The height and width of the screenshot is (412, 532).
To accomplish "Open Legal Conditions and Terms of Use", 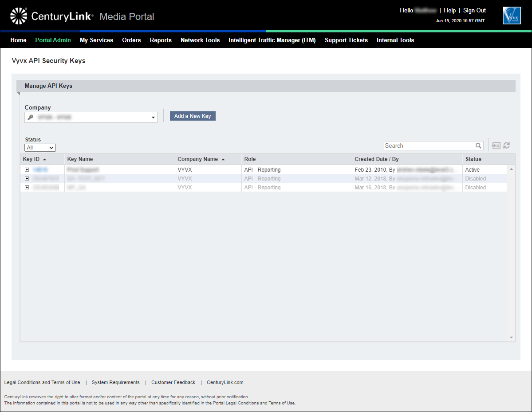I will [x=42, y=382].
